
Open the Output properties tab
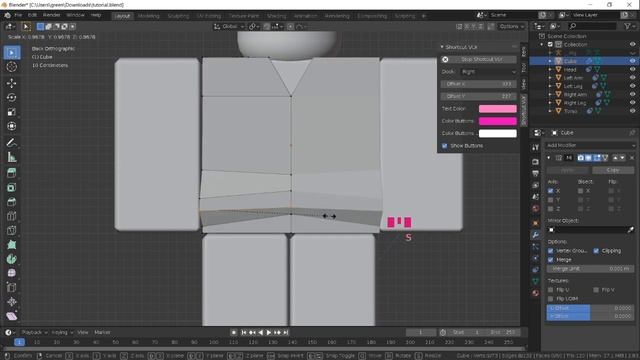pyautogui.click(x=535, y=173)
